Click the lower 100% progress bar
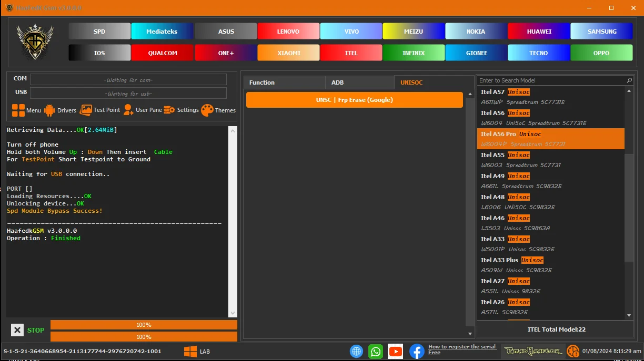644x361 pixels. (x=144, y=337)
